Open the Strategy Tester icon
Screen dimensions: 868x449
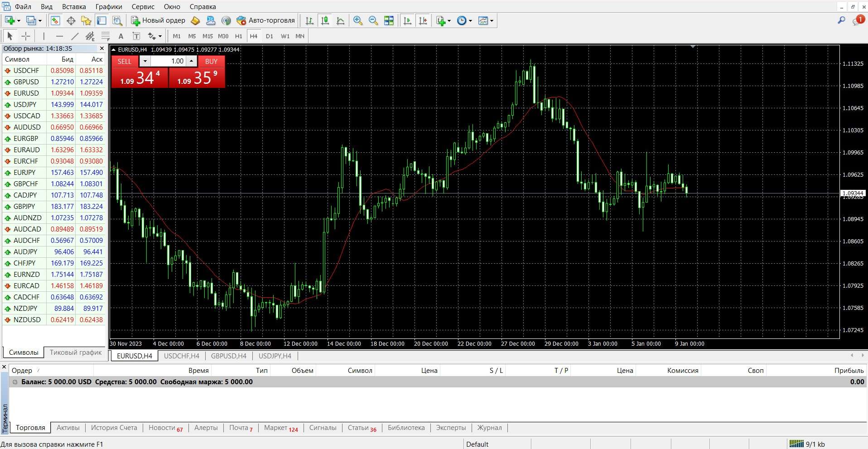coord(117,20)
